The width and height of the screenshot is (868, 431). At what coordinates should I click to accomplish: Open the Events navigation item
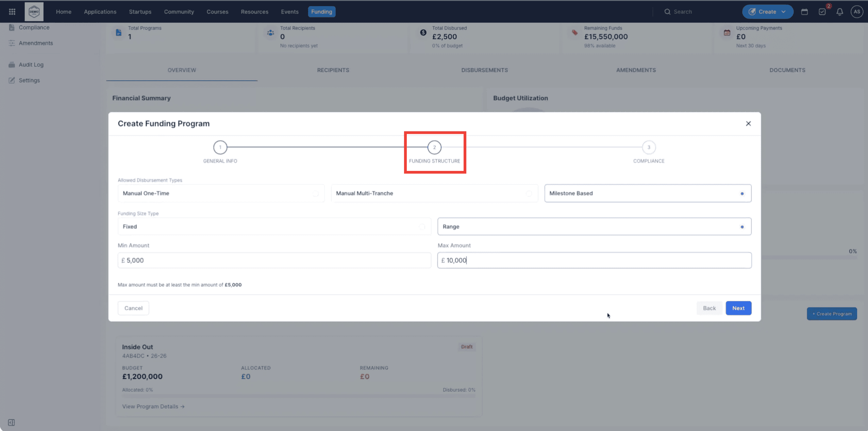pyautogui.click(x=289, y=11)
